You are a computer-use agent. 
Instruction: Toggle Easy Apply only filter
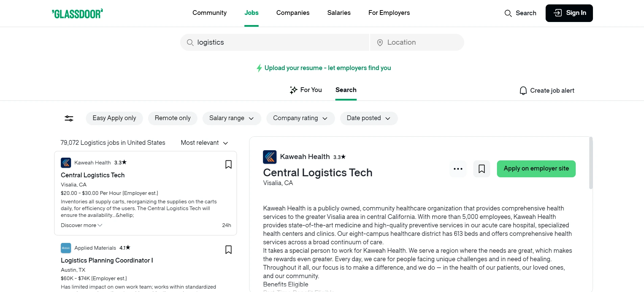[x=114, y=118]
